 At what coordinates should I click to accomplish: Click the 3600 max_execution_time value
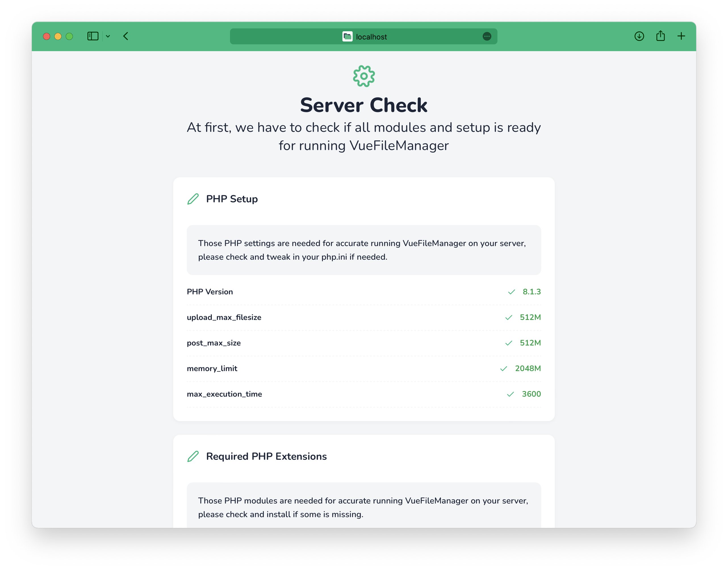pyautogui.click(x=532, y=394)
